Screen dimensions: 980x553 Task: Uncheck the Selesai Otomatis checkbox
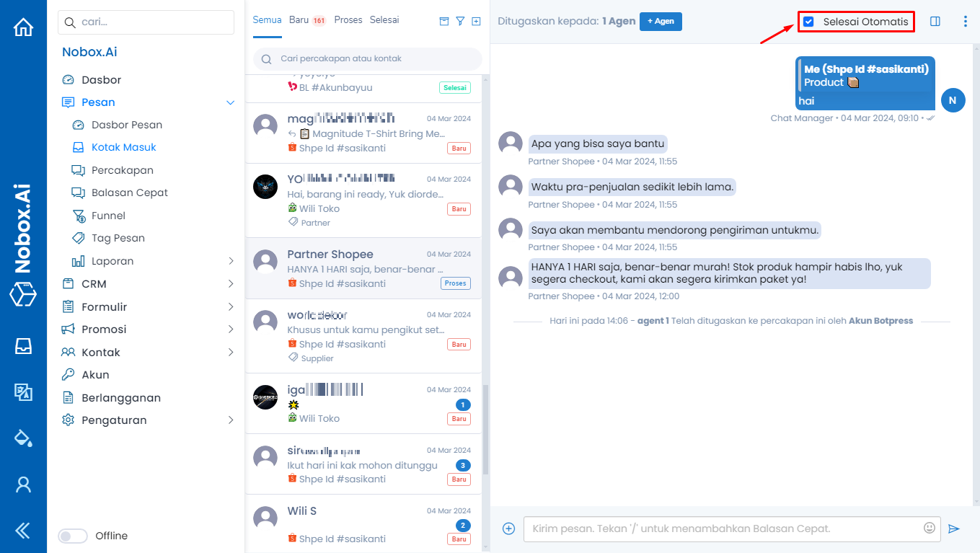[808, 22]
